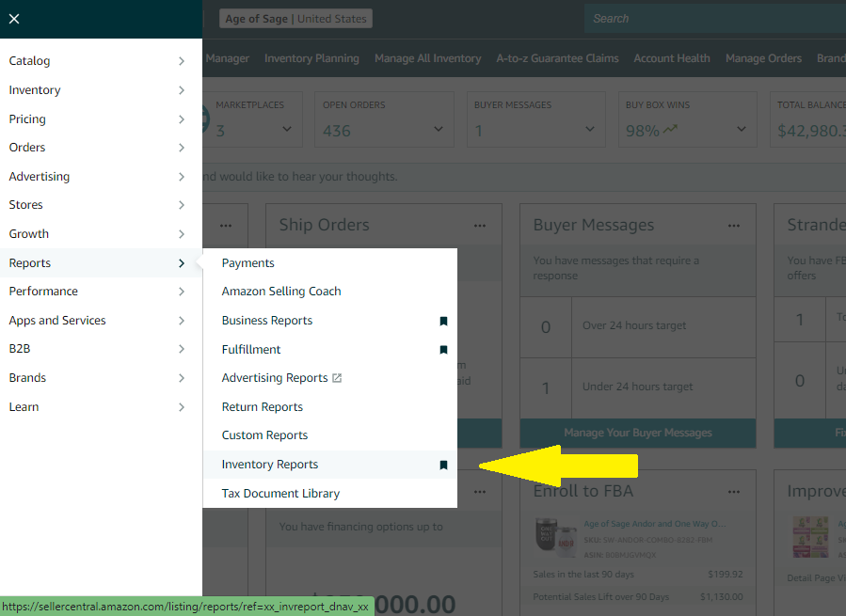Viewport: 846px width, 616px height.
Task: Expand the Performance menu section
Action: (x=101, y=292)
